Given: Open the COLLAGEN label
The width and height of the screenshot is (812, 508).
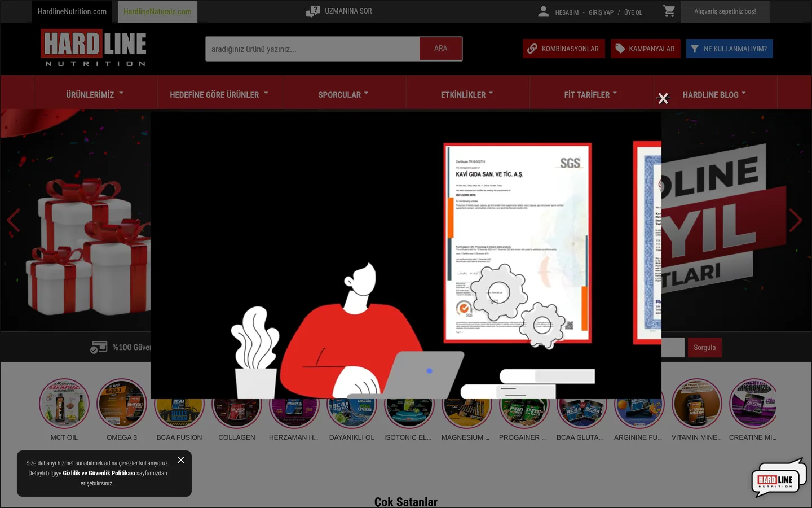Looking at the screenshot, I should 237,437.
